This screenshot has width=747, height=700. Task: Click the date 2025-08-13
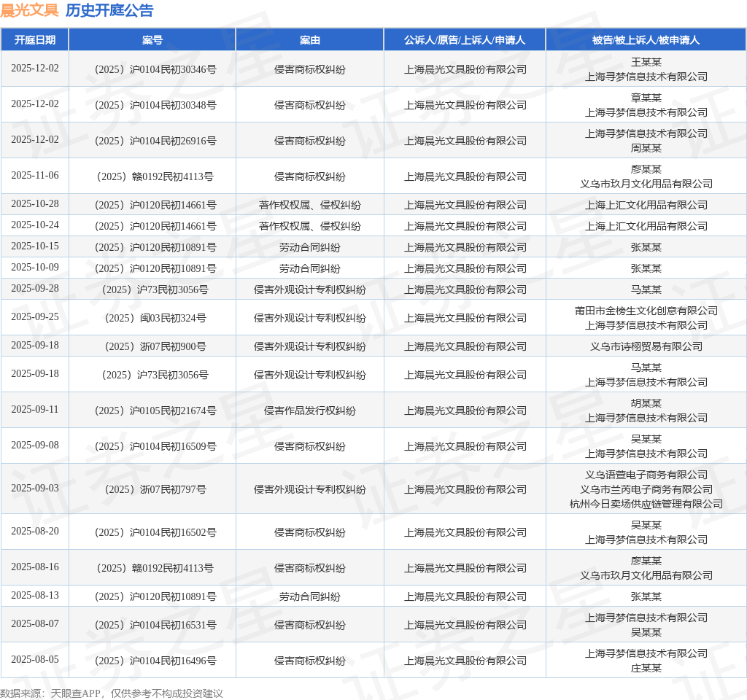[x=35, y=595]
